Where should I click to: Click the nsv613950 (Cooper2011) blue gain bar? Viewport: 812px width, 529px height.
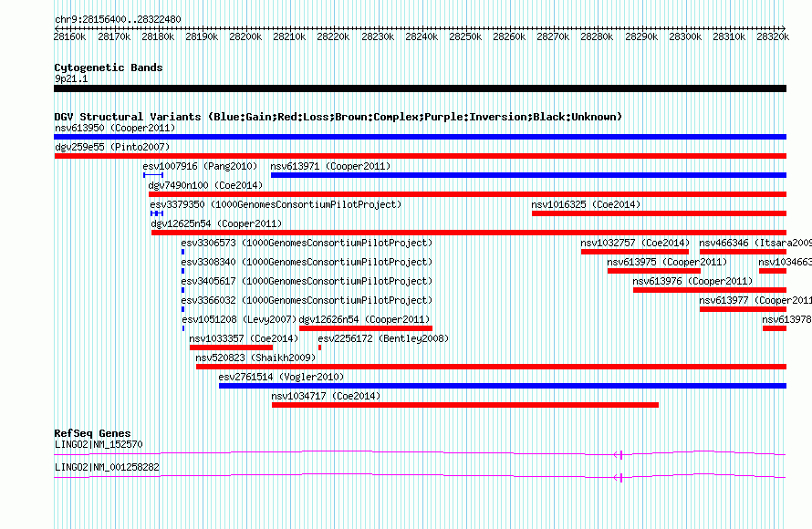(420, 137)
